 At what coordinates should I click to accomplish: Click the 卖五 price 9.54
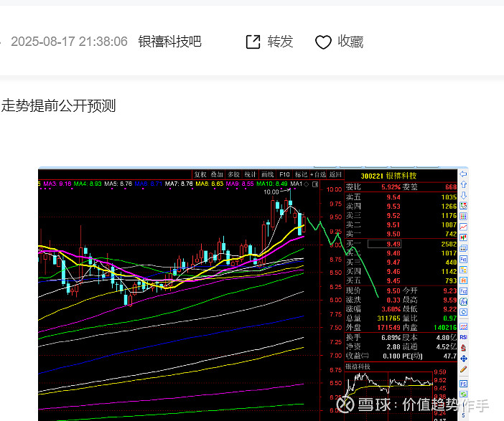(x=393, y=197)
